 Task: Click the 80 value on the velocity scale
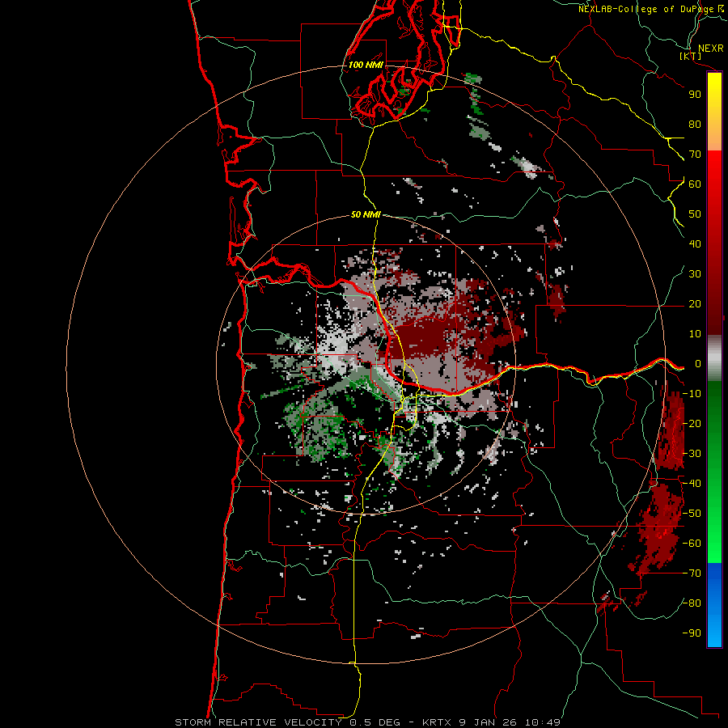695,124
